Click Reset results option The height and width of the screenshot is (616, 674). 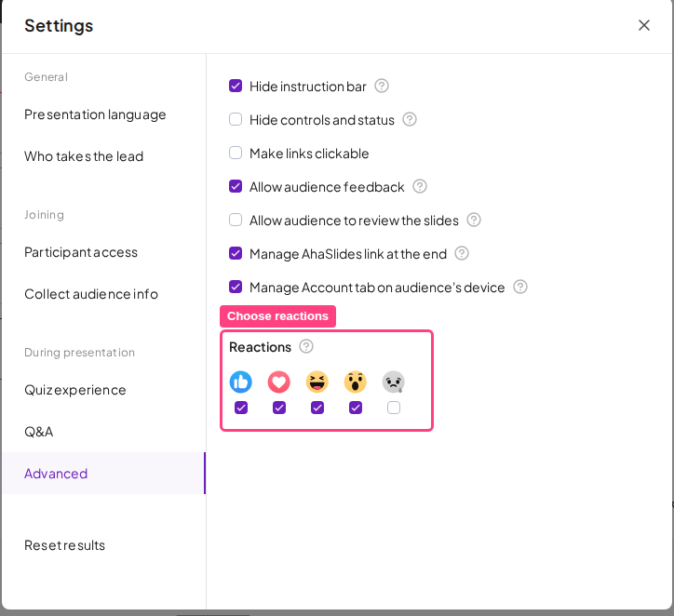click(64, 545)
